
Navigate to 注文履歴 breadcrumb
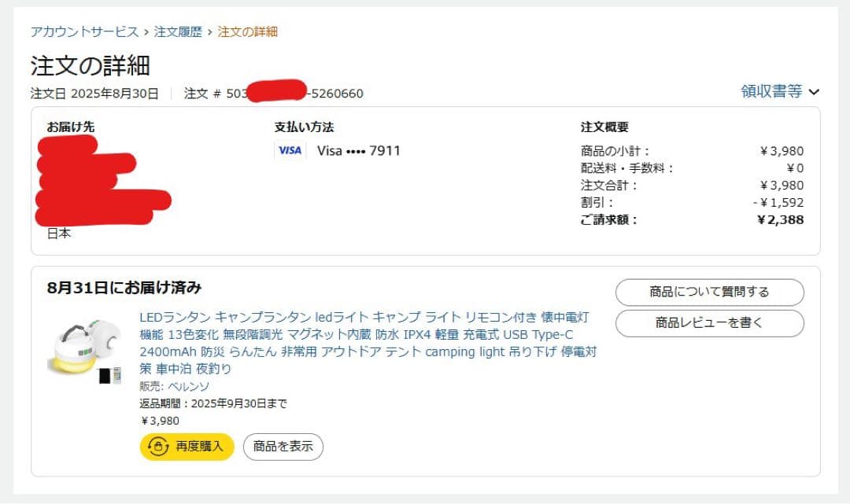tap(178, 32)
